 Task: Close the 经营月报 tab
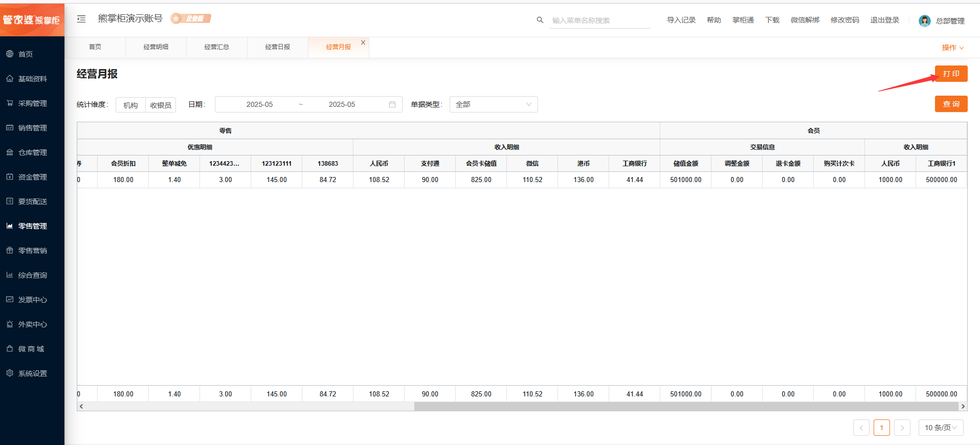coord(363,42)
